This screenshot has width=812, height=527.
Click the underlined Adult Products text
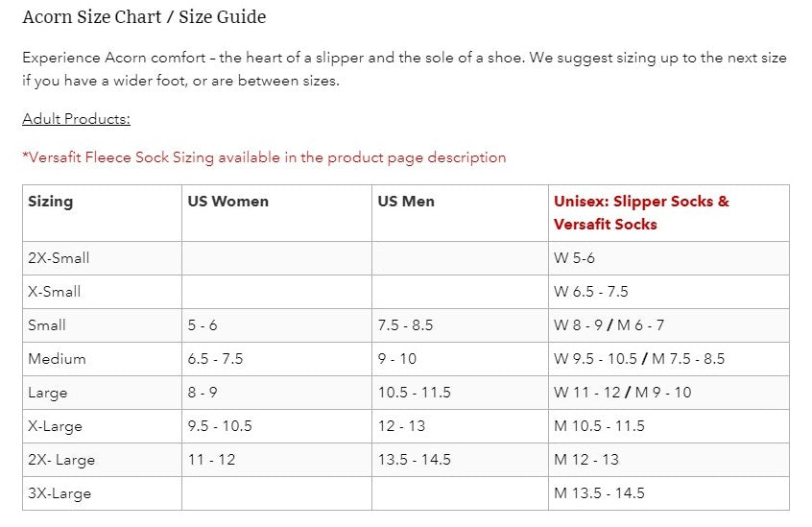tap(76, 119)
